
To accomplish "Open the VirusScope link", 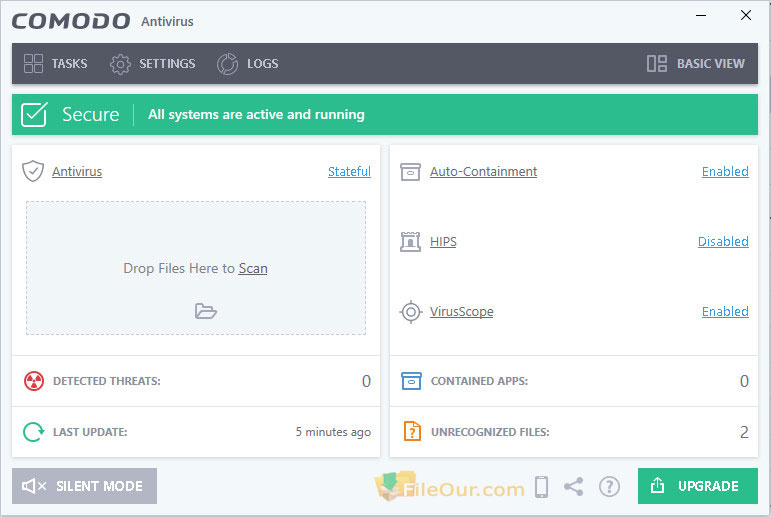I will click(462, 312).
